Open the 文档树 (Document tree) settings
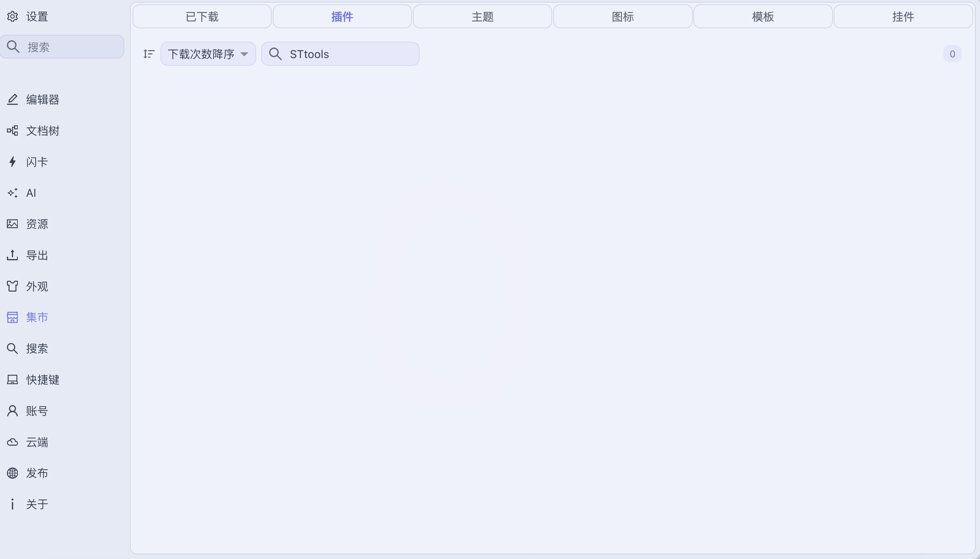 (42, 131)
